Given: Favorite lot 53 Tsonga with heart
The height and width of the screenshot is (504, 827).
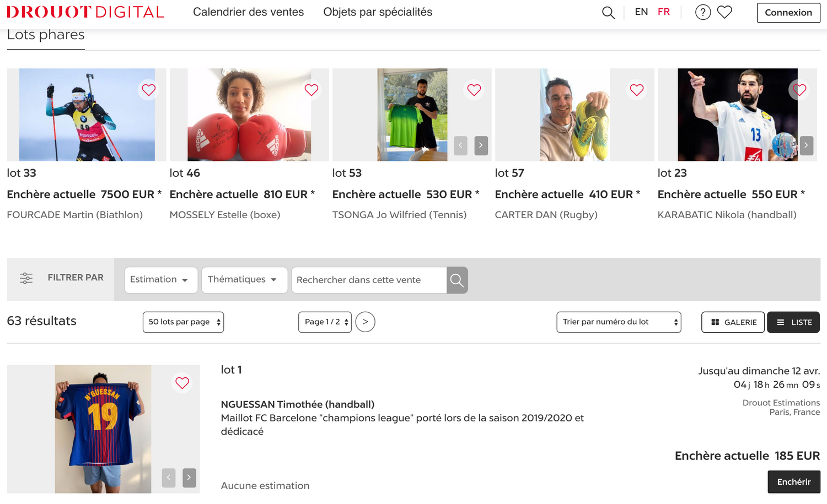Looking at the screenshot, I should (474, 90).
